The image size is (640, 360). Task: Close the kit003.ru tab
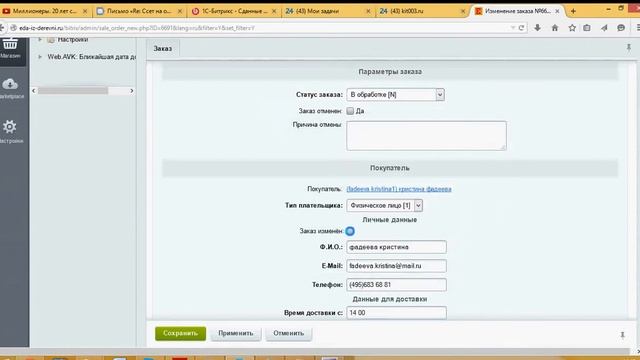click(463, 11)
